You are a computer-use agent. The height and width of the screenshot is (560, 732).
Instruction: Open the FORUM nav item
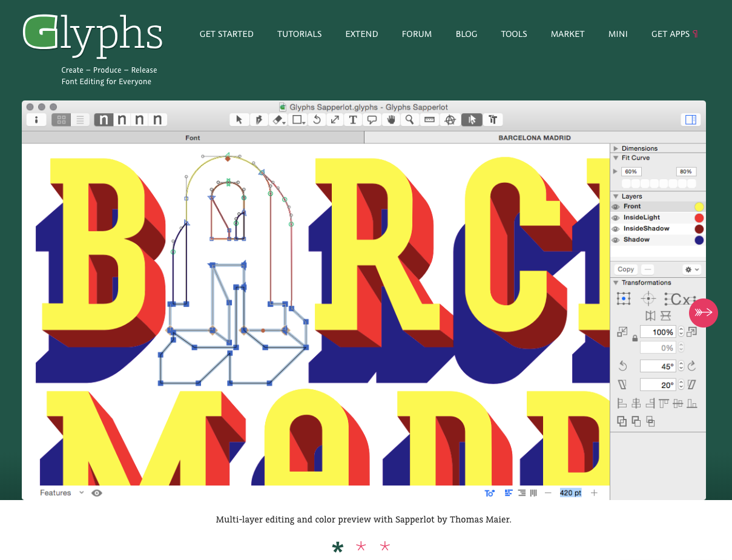coord(417,34)
